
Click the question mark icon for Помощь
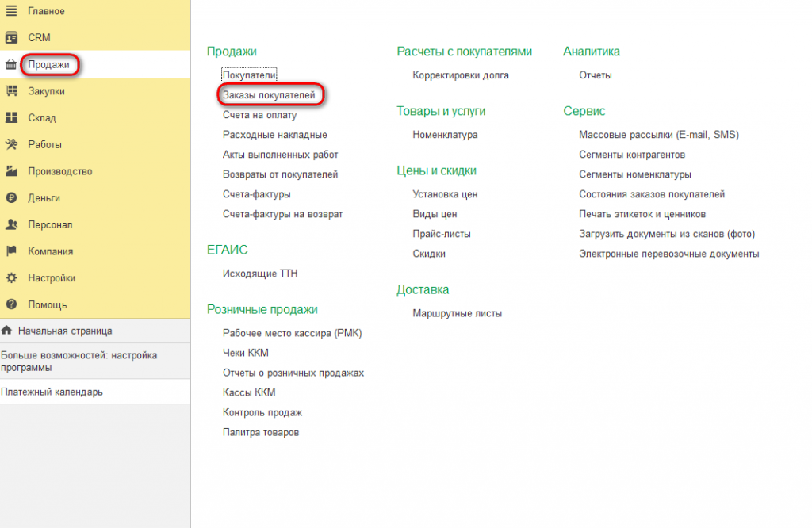[x=11, y=304]
